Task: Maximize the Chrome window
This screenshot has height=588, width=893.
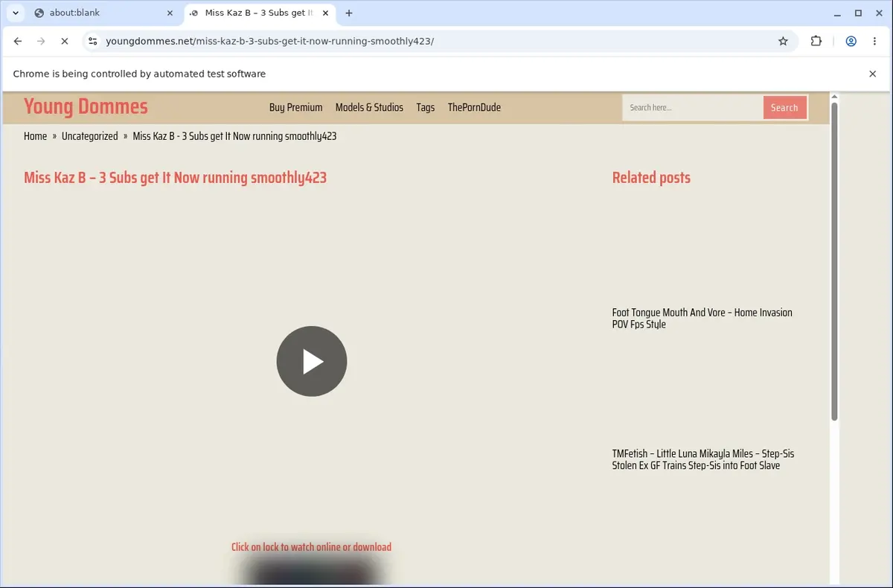Action: pos(858,13)
